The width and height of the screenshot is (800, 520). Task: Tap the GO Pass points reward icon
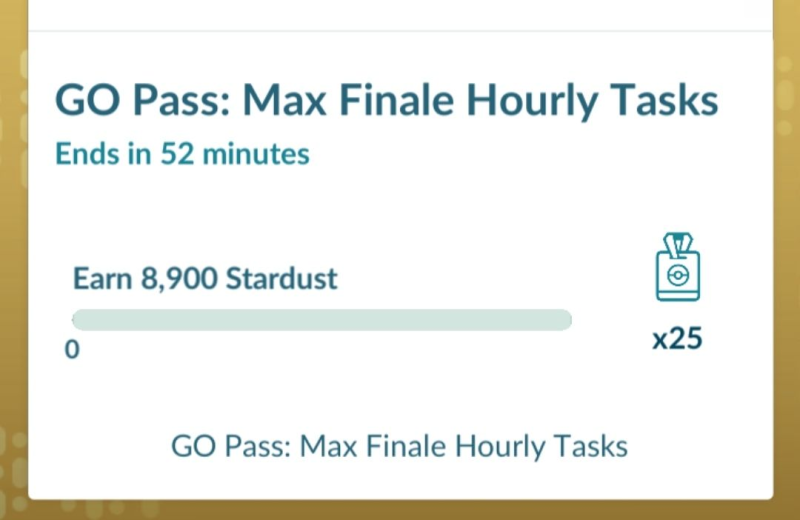[x=677, y=268]
